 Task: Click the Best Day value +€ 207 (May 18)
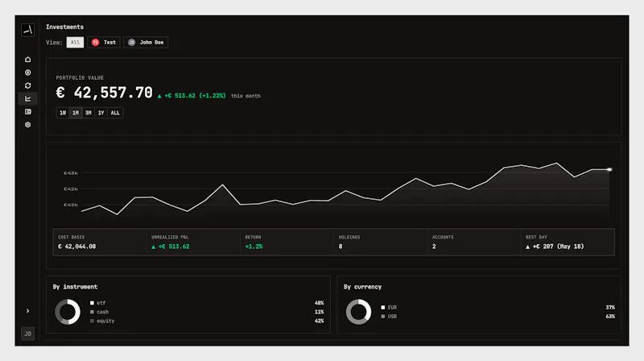pyautogui.click(x=555, y=247)
